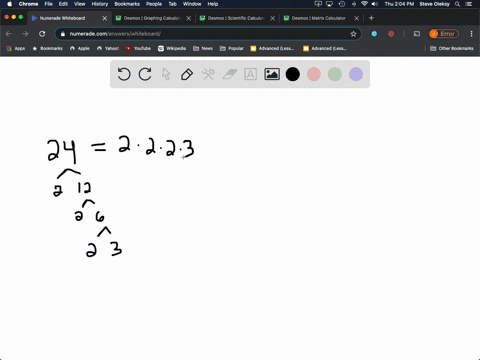Redo the whiteboard stroke
Viewport: 480px width, 360px height.
[x=145, y=74]
